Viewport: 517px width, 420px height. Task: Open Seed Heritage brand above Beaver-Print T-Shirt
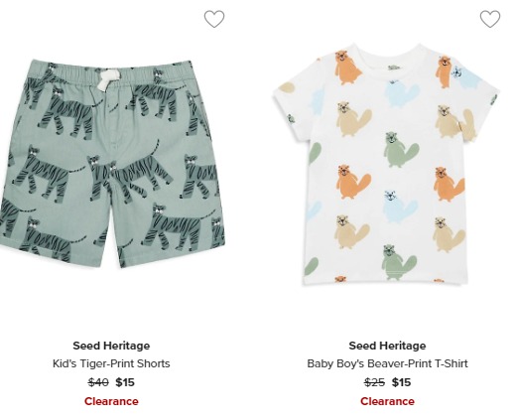387,346
